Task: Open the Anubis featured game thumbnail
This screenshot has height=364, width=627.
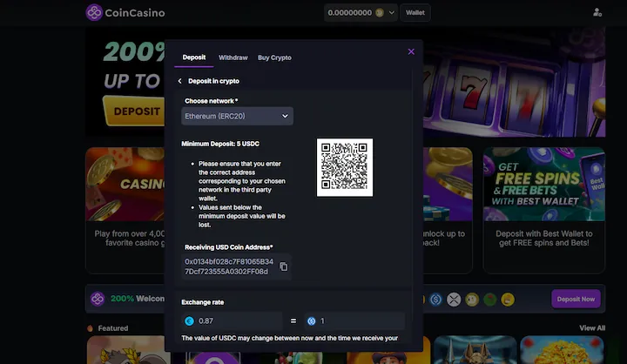Action: coord(475,350)
